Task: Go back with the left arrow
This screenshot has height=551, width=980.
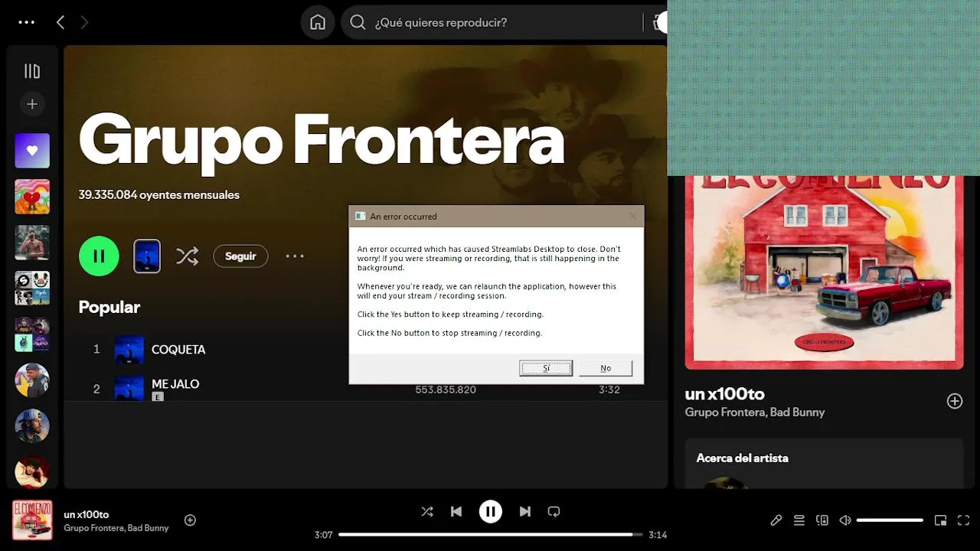Action: coord(60,22)
